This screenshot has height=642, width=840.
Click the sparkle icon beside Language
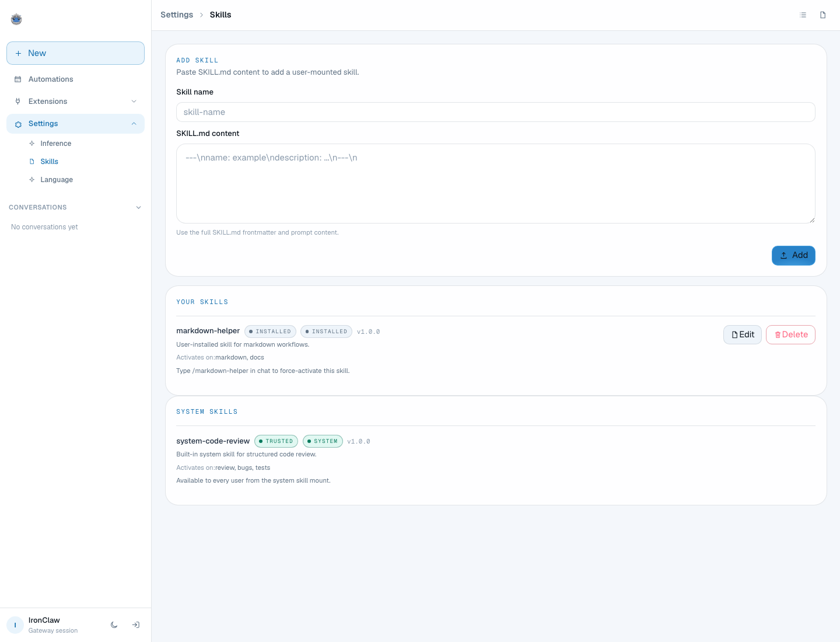click(x=32, y=180)
